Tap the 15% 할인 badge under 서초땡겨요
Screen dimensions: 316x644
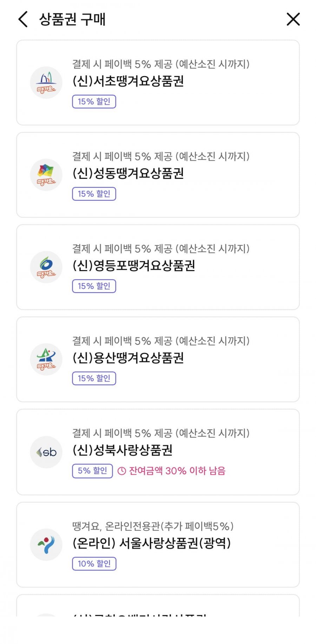tap(94, 101)
